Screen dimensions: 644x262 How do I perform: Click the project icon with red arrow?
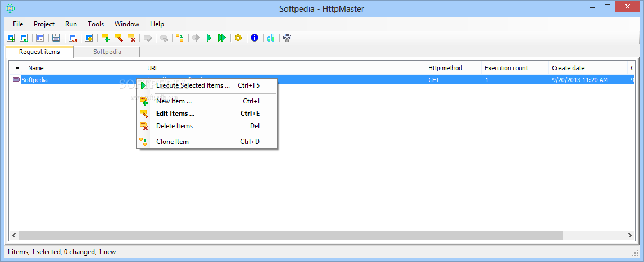point(72,38)
